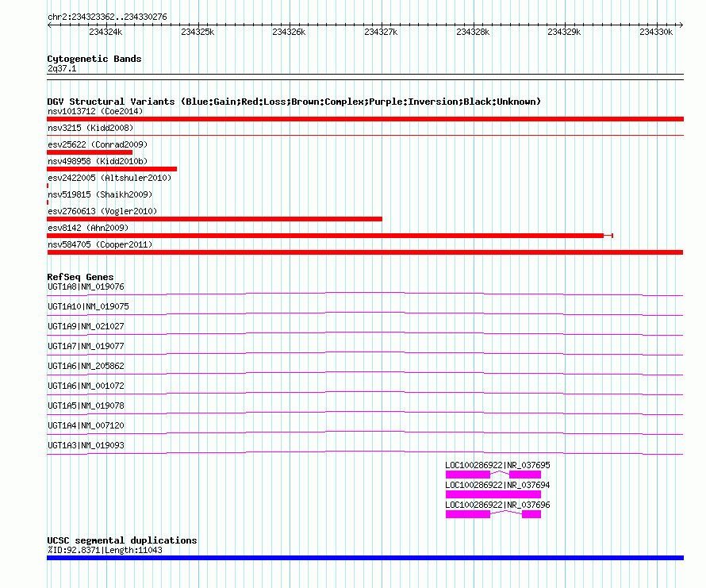Select gene UGT1A7|NM_019077
The height and width of the screenshot is (588, 706).
[x=86, y=347]
